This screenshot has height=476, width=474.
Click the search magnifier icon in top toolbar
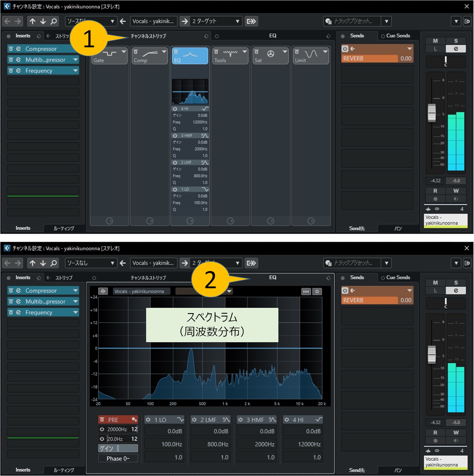(x=53, y=21)
